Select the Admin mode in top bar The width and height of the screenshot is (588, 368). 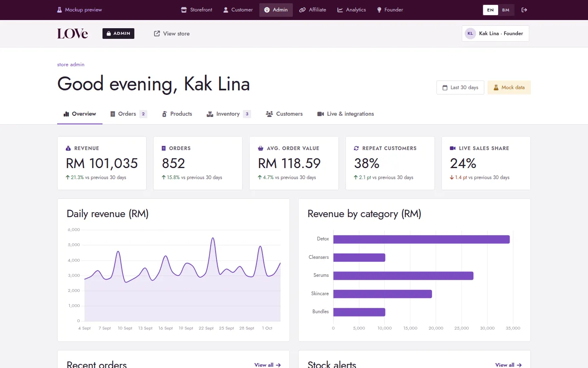click(x=276, y=10)
